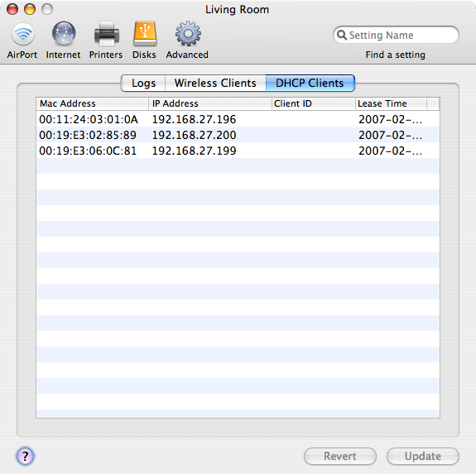Sort by Lease Time column header

(391, 103)
